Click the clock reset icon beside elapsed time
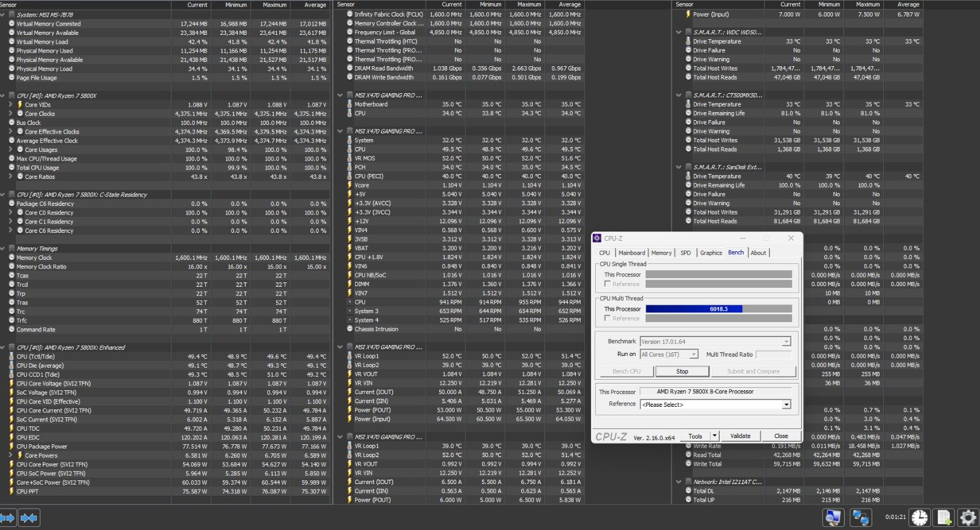 [919, 518]
